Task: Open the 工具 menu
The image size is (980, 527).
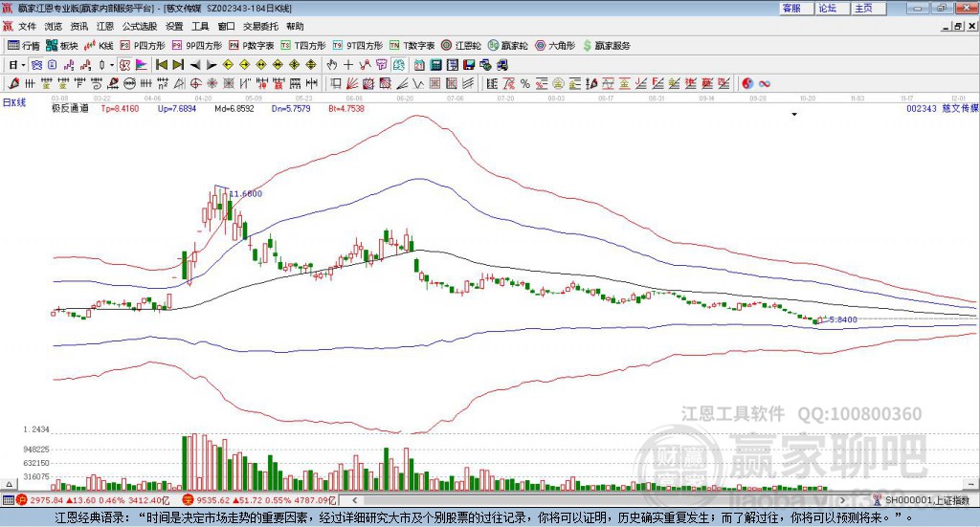Action: (200, 26)
